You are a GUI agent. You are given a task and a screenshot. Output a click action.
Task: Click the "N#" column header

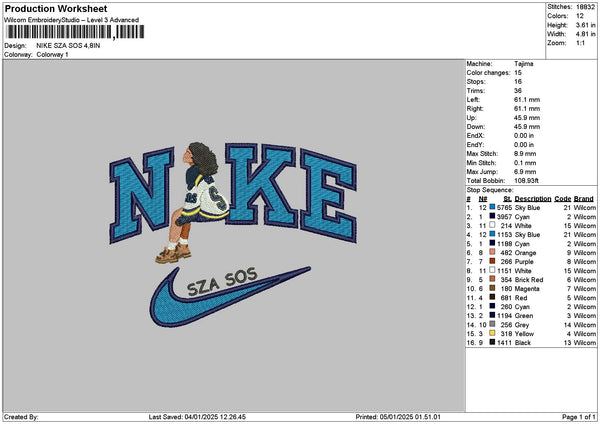pyautogui.click(x=483, y=199)
